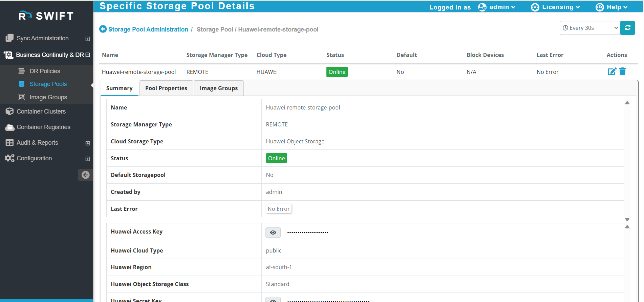The height and width of the screenshot is (302, 644).
Task: Expand Sync Administration plus icon
Action: (x=88, y=39)
